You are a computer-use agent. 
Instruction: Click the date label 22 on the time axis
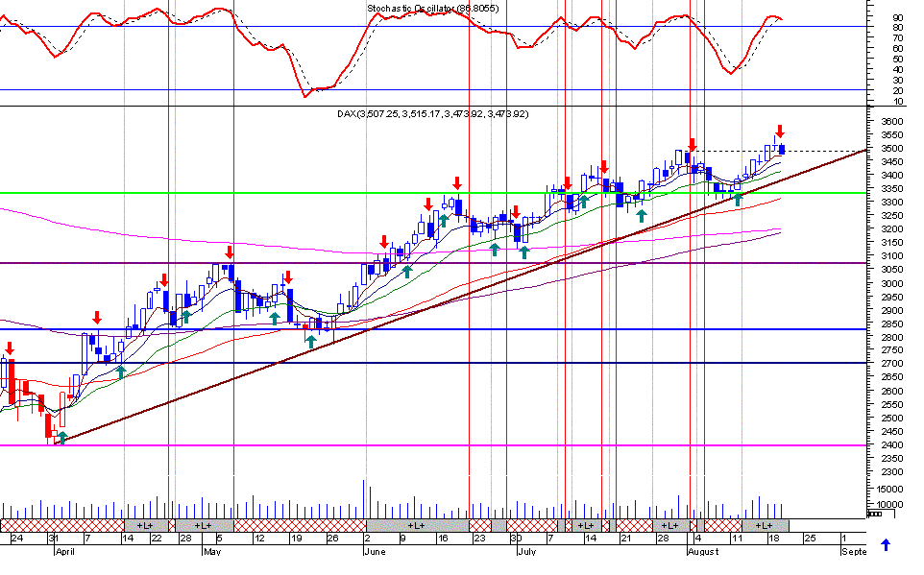click(157, 538)
